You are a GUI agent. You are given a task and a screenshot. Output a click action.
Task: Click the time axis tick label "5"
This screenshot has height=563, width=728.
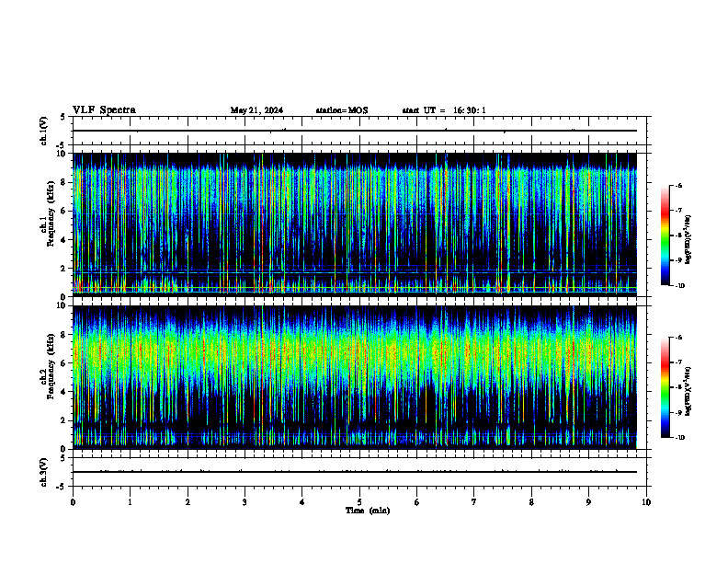click(x=359, y=502)
